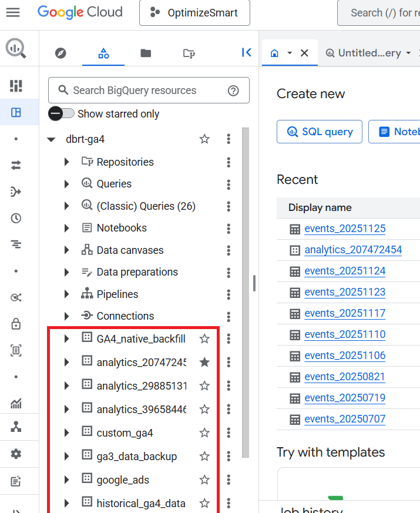Toggle Show starred only switch

61,113
